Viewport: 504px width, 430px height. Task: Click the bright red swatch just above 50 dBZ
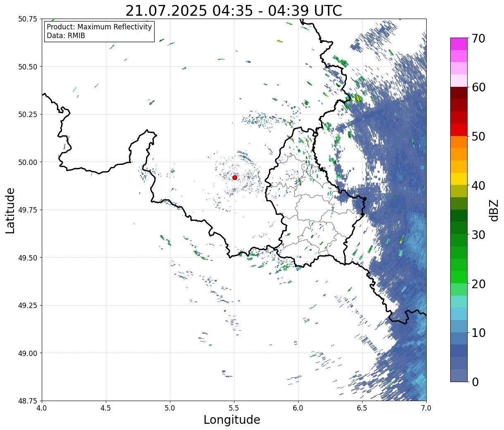pyautogui.click(x=459, y=130)
